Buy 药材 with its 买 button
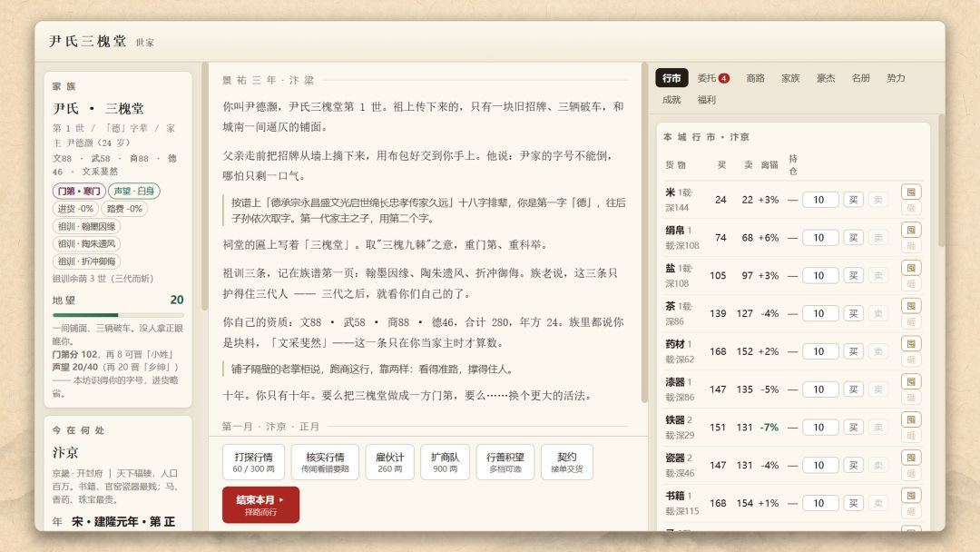This screenshot has width=980, height=552. click(853, 351)
